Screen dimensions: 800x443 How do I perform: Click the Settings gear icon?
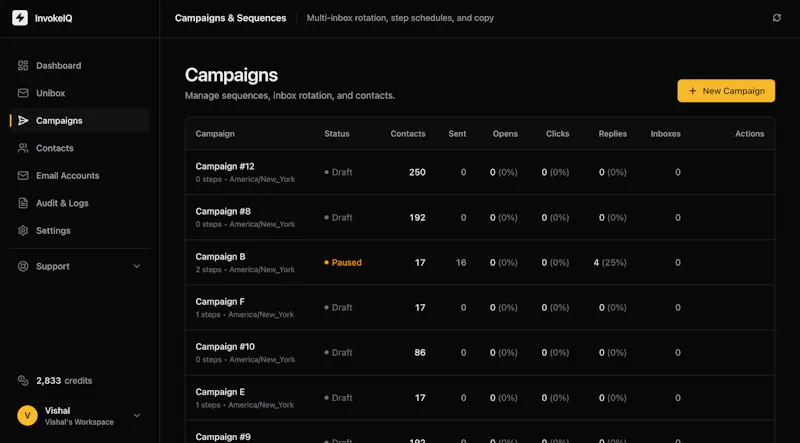23,231
